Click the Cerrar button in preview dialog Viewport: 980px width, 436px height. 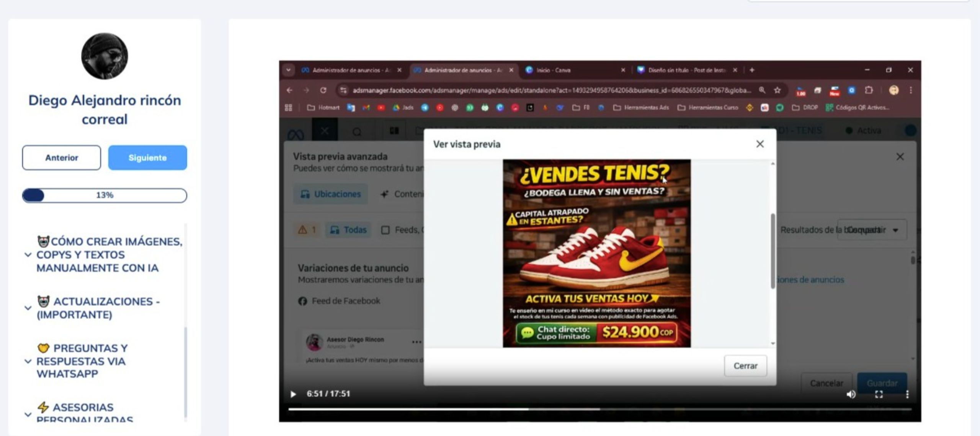coord(745,366)
